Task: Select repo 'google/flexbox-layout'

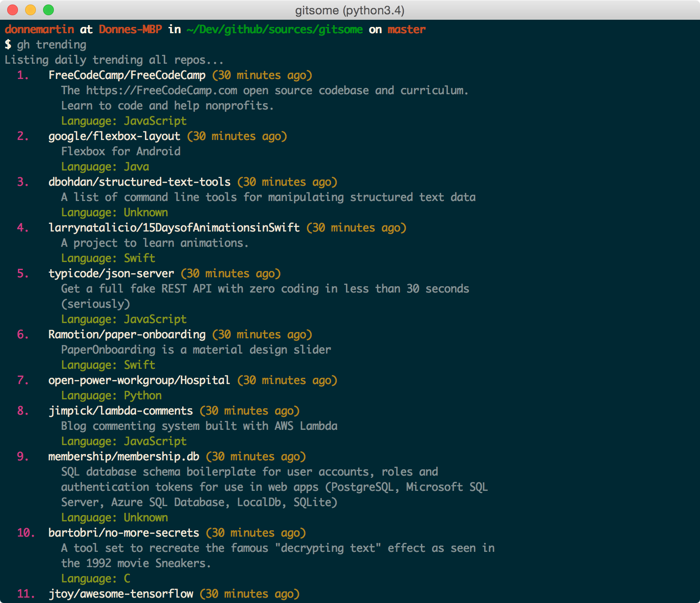Action: coord(114,136)
